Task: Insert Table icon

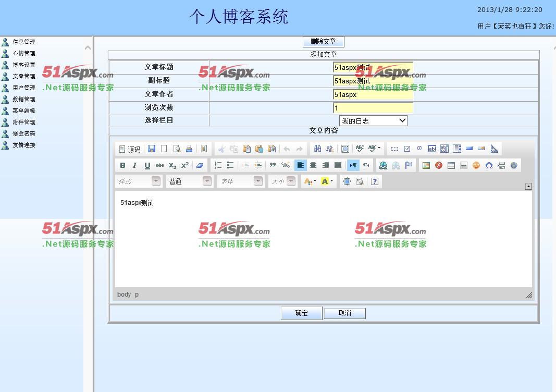Action: click(x=451, y=165)
